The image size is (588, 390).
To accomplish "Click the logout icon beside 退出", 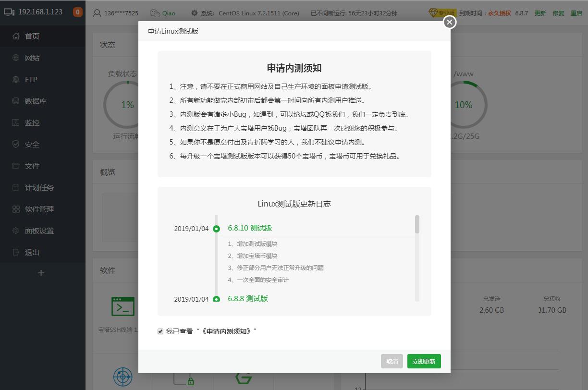I will 16,252.
